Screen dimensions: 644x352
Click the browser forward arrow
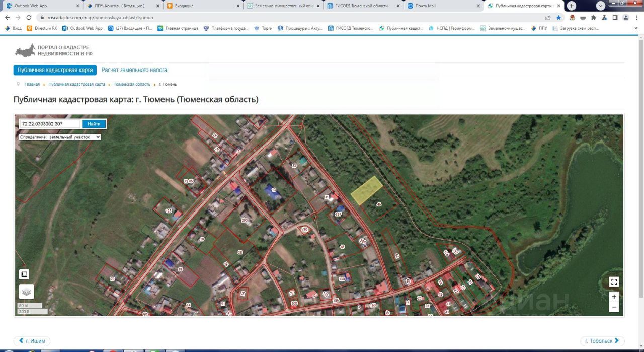point(19,17)
